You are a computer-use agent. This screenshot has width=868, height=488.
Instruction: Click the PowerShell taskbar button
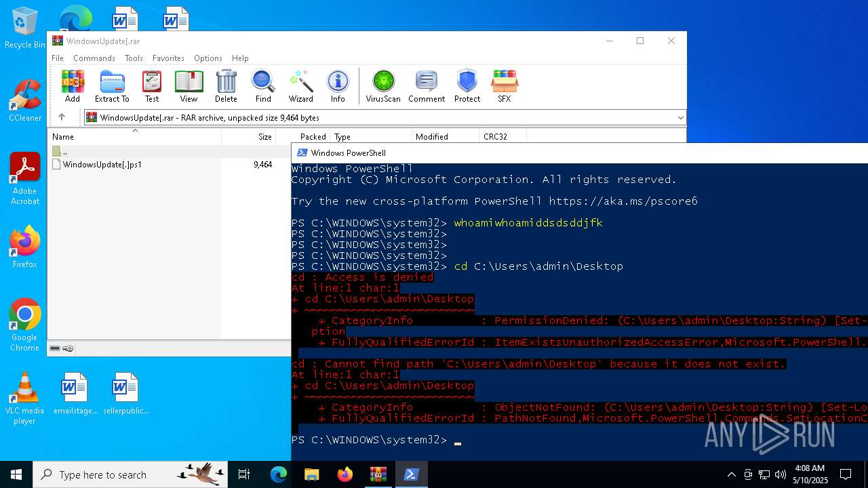411,474
